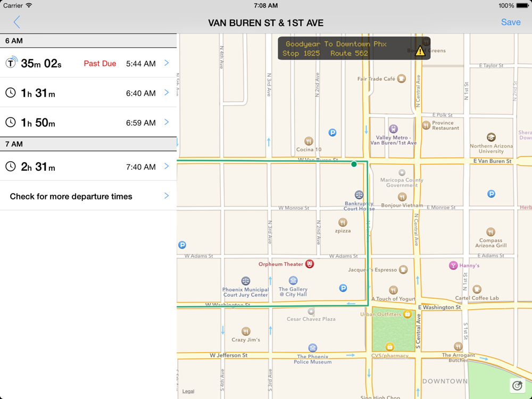Tap the E Washington St label
This screenshot has width=532, height=399.
click(439, 307)
